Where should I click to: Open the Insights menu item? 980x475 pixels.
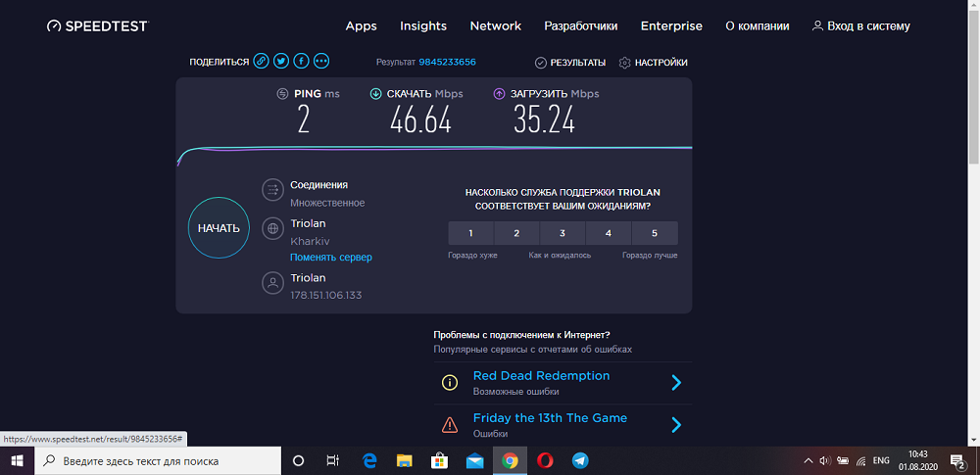coord(423,26)
